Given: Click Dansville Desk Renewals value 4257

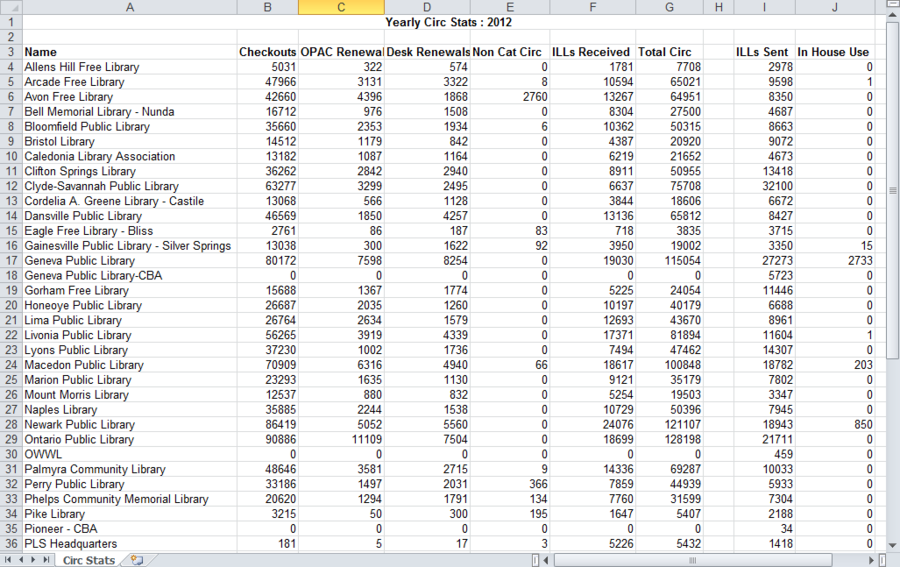Looking at the screenshot, I should pos(427,216).
